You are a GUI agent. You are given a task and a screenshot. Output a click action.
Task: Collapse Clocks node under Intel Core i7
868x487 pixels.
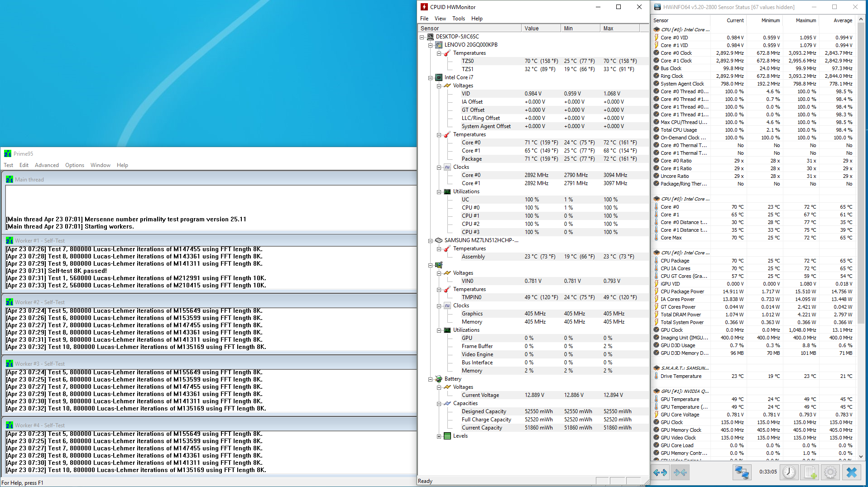439,167
